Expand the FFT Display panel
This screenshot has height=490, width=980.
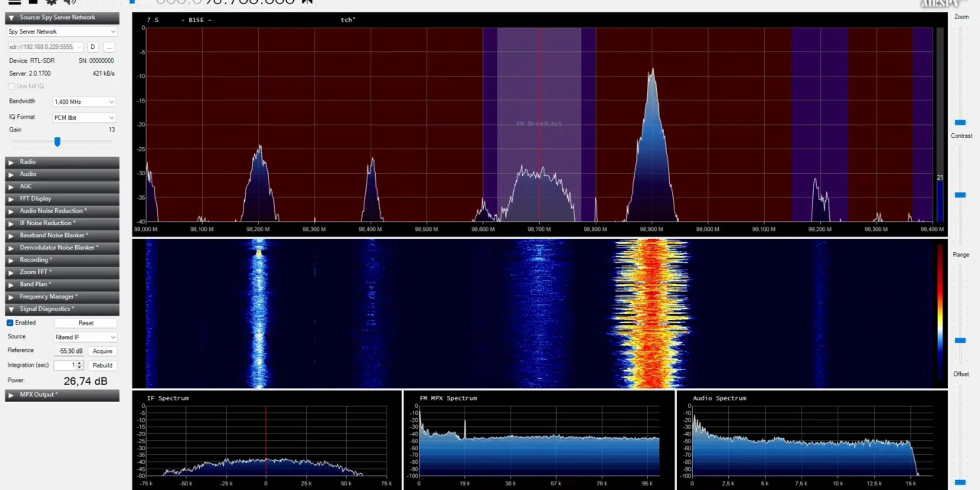coord(62,198)
